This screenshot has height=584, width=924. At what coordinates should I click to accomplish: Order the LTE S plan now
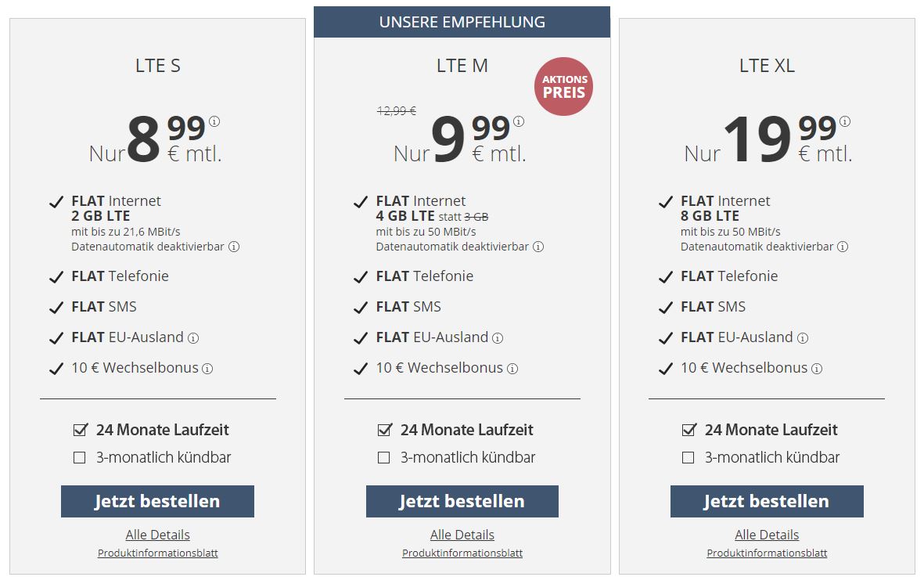157,502
